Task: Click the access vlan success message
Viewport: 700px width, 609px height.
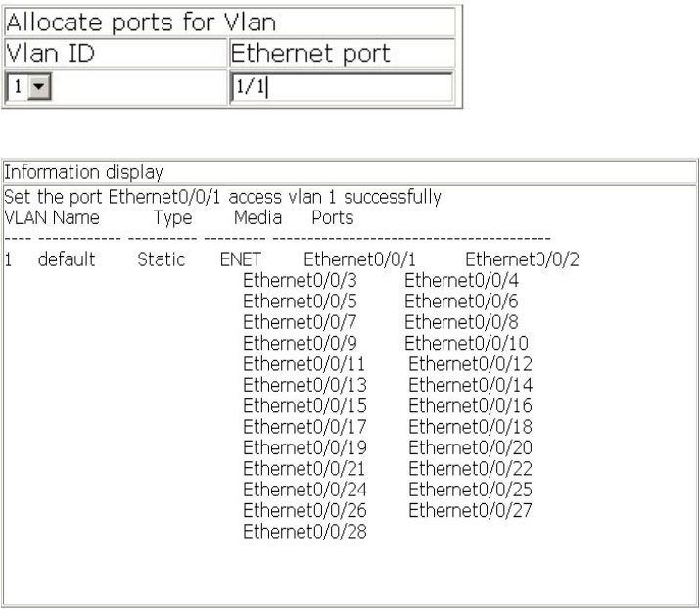Action: 223,196
